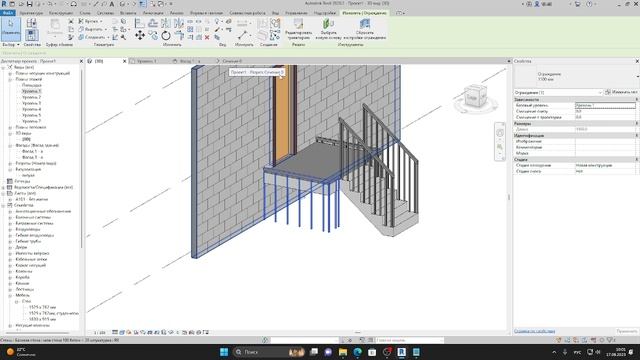Select the Measure tool in Измерить panel
Viewport: 640px width, 360px height.
tap(242, 36)
